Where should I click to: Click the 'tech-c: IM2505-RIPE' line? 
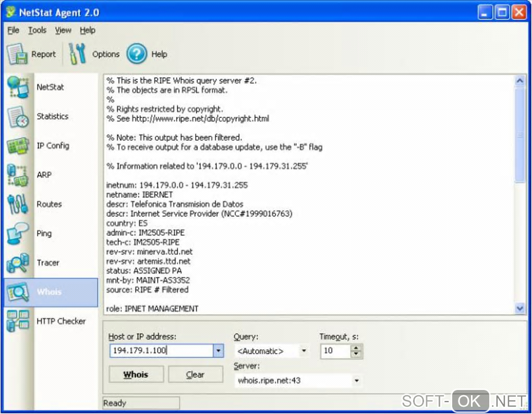(x=143, y=242)
